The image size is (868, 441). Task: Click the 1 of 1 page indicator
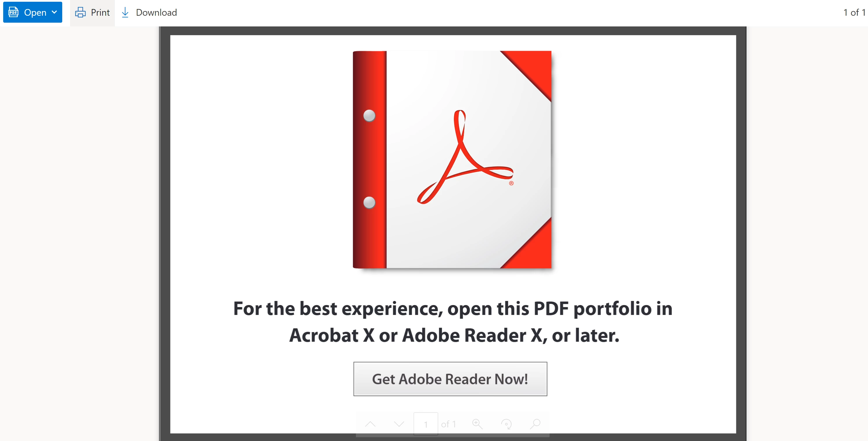(854, 12)
